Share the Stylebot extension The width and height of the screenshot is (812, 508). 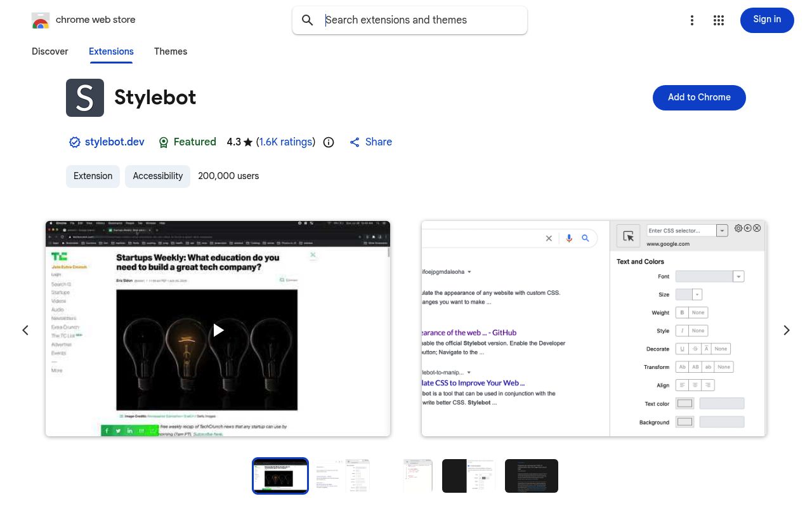(370, 142)
